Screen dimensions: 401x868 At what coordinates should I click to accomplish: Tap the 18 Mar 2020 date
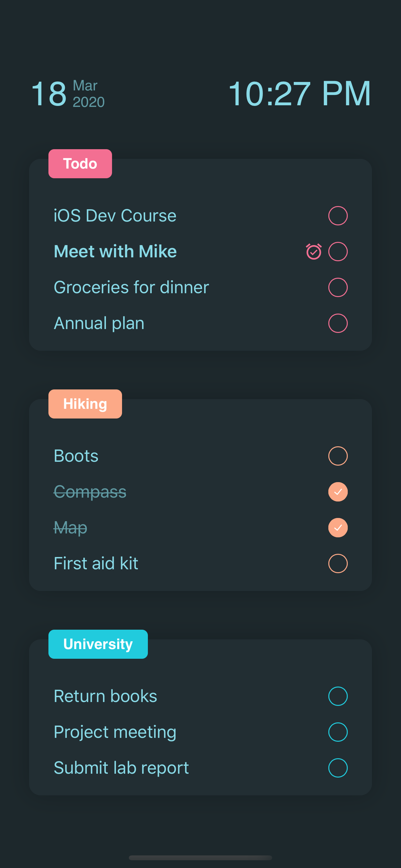pyautogui.click(x=68, y=94)
